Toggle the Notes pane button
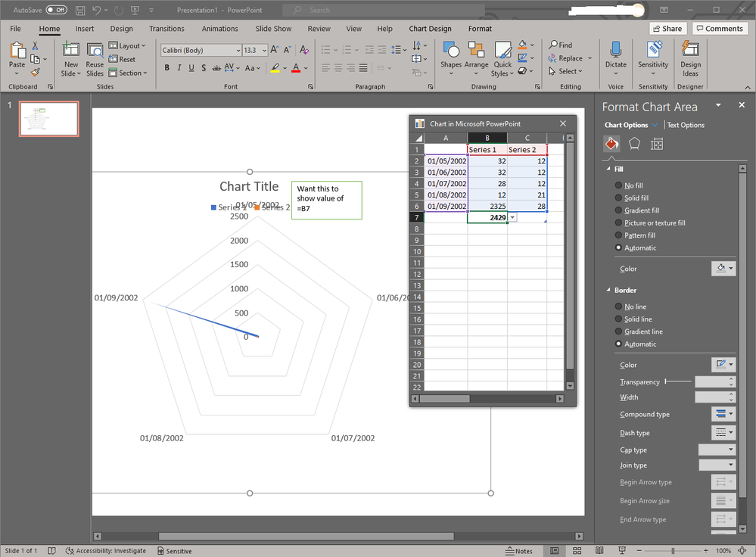This screenshot has height=557, width=756. [519, 551]
